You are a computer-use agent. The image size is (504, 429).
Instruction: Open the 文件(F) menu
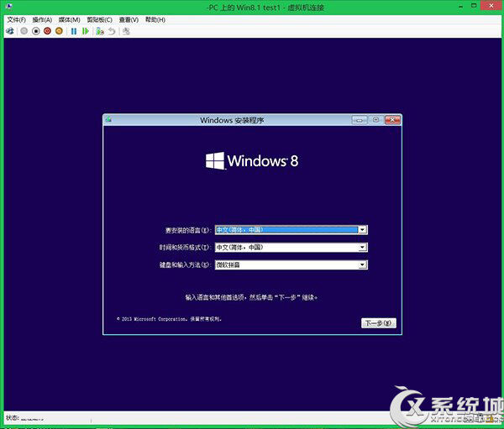(x=17, y=20)
